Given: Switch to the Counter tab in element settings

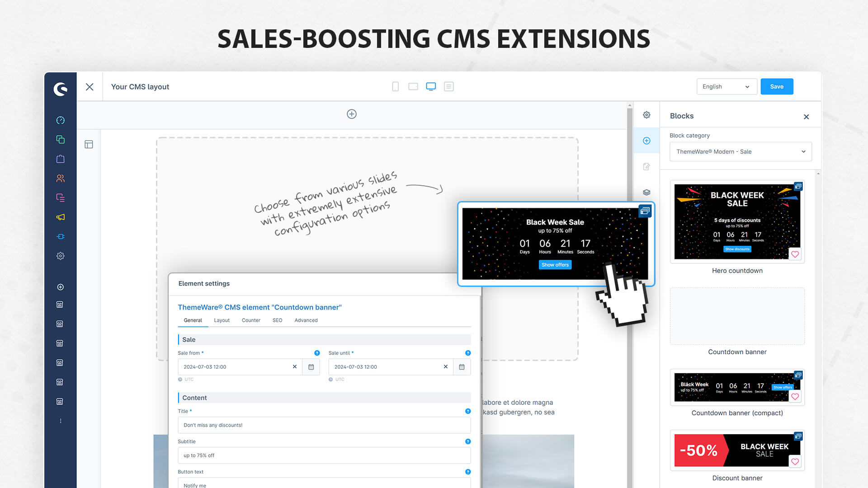Looking at the screenshot, I should pos(251,320).
